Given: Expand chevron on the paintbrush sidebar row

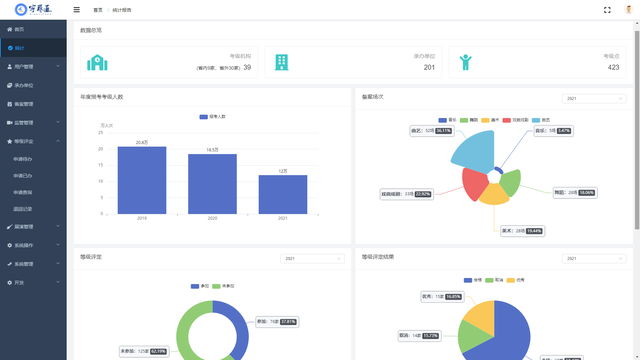Looking at the screenshot, I should click(58, 226).
